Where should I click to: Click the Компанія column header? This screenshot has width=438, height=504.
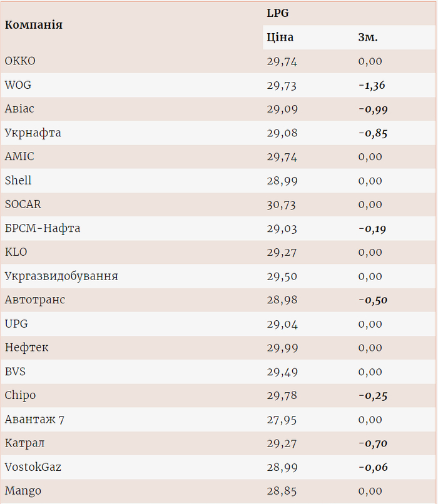pos(34,25)
